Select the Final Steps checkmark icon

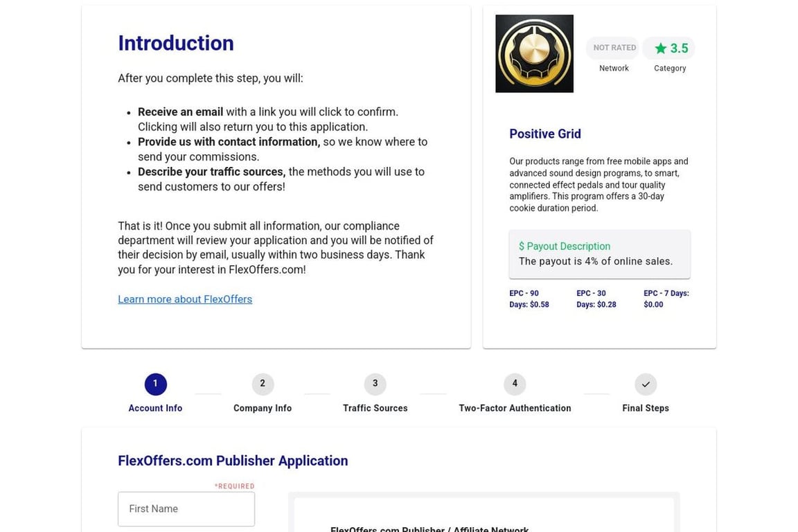(x=646, y=384)
